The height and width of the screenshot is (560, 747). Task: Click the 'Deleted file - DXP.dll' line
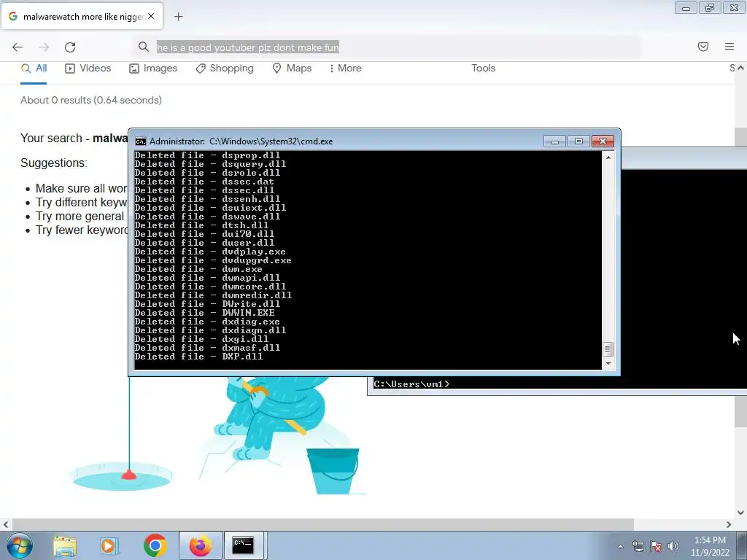click(x=198, y=357)
